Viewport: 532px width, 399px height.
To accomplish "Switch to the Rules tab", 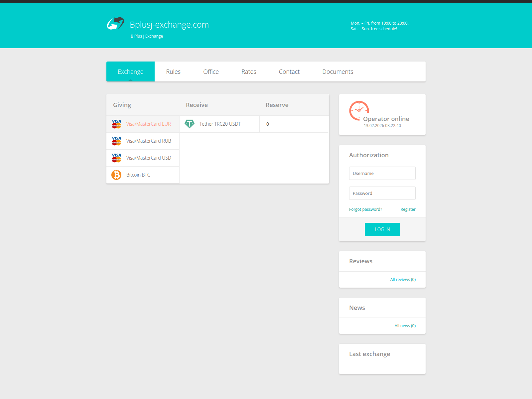I will tap(173, 71).
